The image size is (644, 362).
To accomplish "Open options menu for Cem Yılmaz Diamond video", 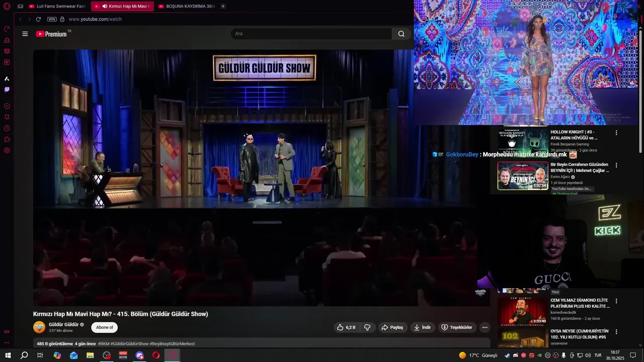I will coord(616,301).
